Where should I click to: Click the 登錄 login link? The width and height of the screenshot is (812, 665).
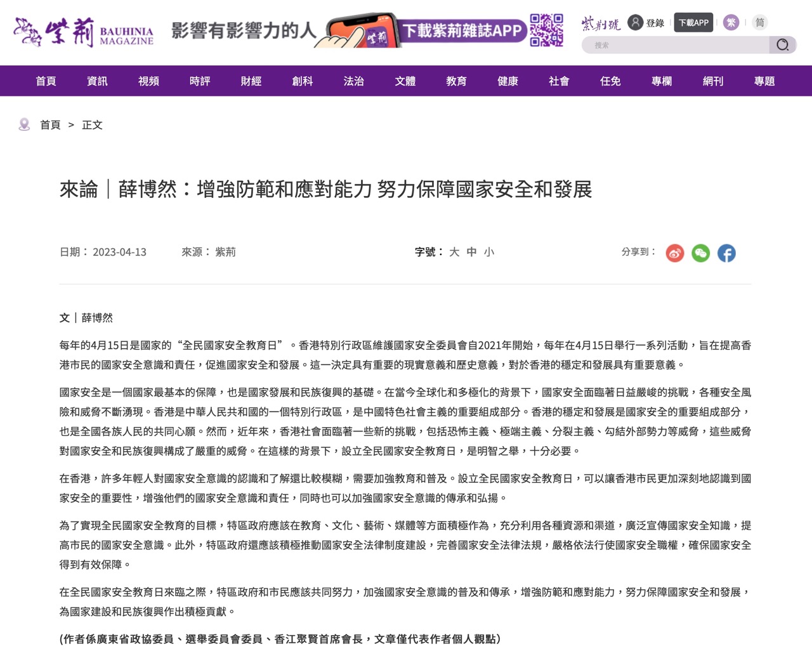click(x=655, y=22)
